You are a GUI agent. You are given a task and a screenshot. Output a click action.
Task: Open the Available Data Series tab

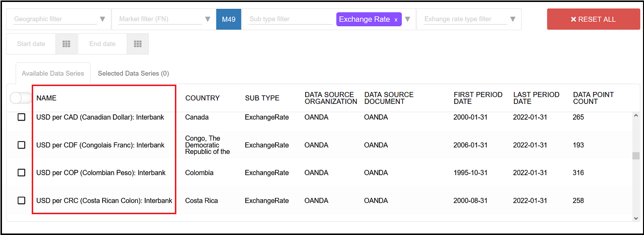point(53,73)
